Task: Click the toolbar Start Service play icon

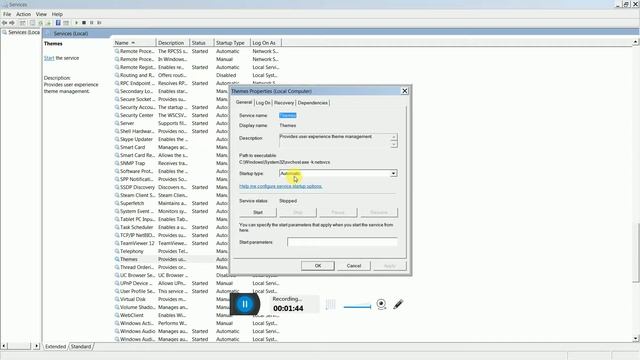Action: pyautogui.click(x=76, y=23)
